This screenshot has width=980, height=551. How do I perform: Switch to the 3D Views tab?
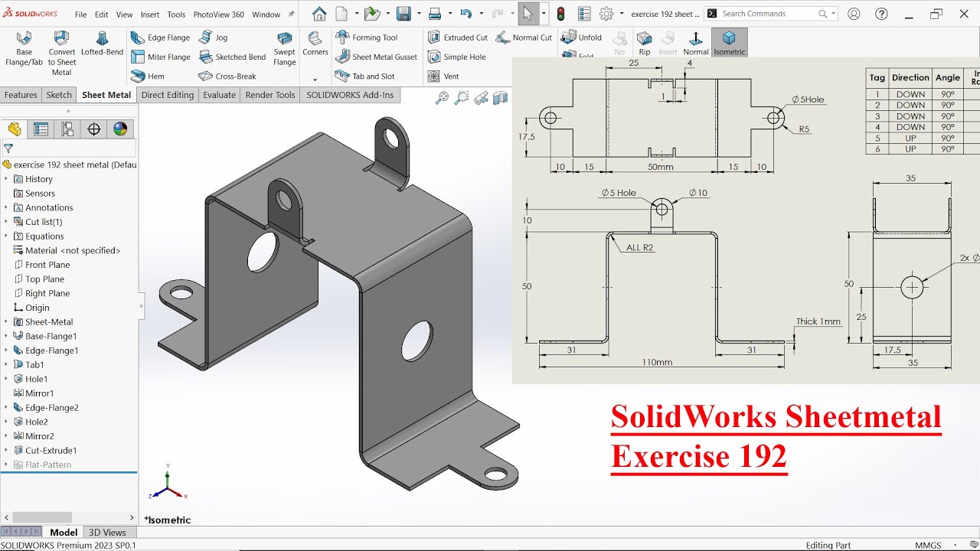pos(107,533)
